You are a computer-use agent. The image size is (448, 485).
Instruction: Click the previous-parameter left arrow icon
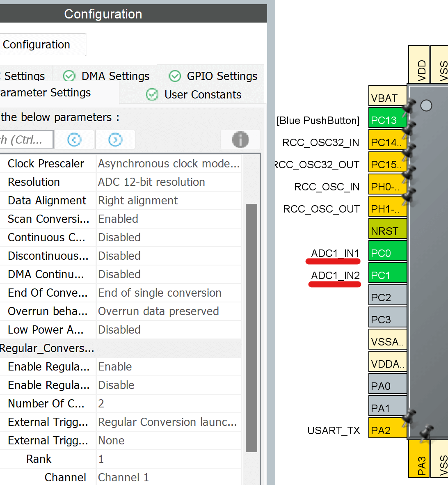point(74,140)
